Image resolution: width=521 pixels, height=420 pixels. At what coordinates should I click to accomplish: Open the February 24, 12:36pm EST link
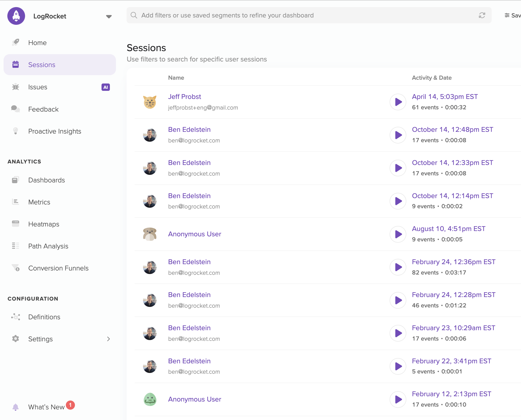pyautogui.click(x=454, y=262)
